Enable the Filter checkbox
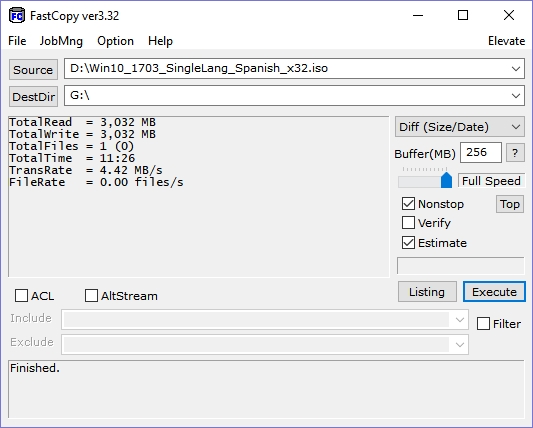The image size is (533, 428). [x=483, y=324]
